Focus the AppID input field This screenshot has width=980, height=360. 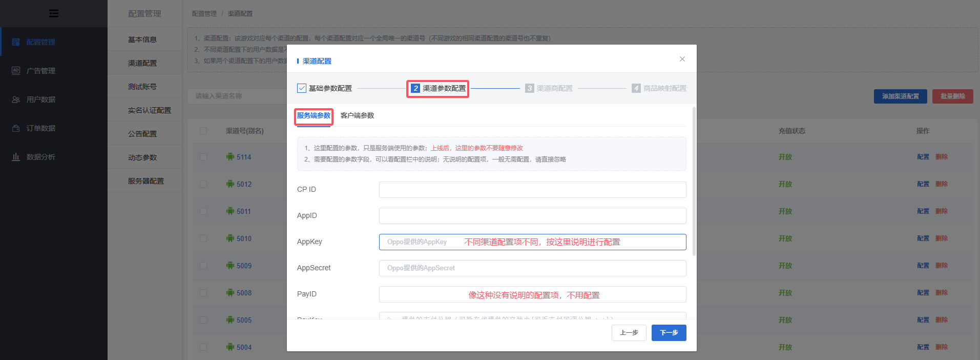(532, 216)
